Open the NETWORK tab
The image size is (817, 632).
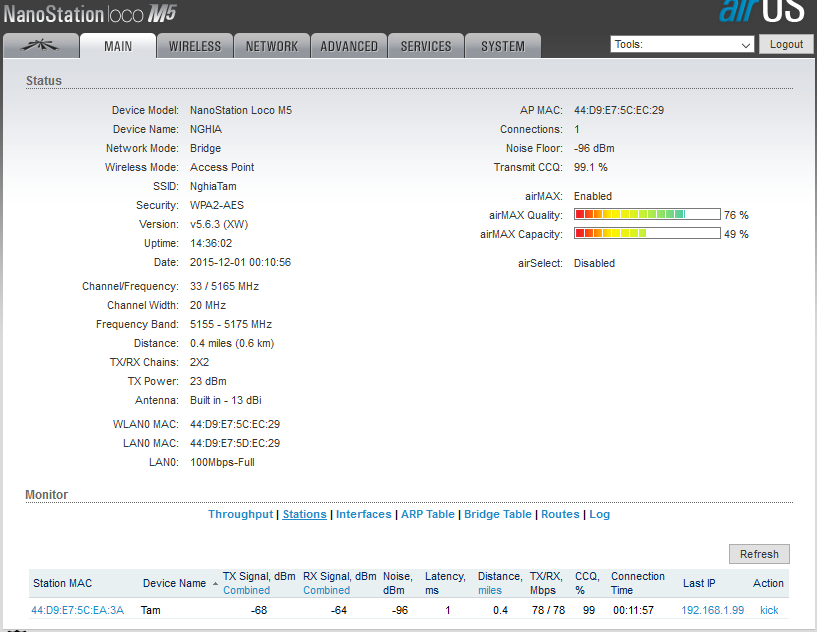[272, 46]
